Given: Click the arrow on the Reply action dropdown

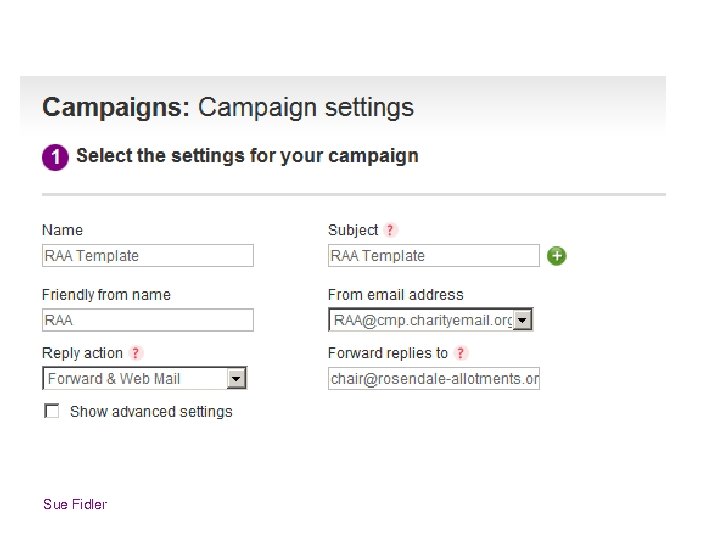Looking at the screenshot, I should [x=236, y=378].
